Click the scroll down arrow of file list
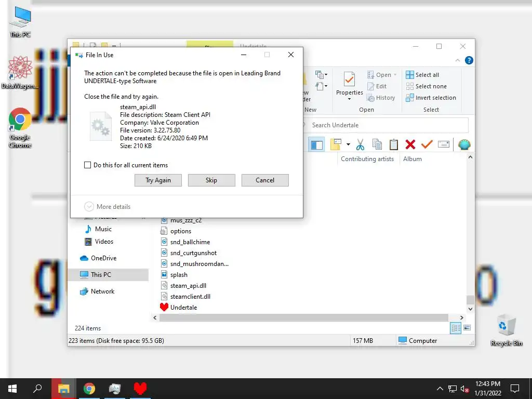This screenshot has width=532, height=399. point(470,309)
